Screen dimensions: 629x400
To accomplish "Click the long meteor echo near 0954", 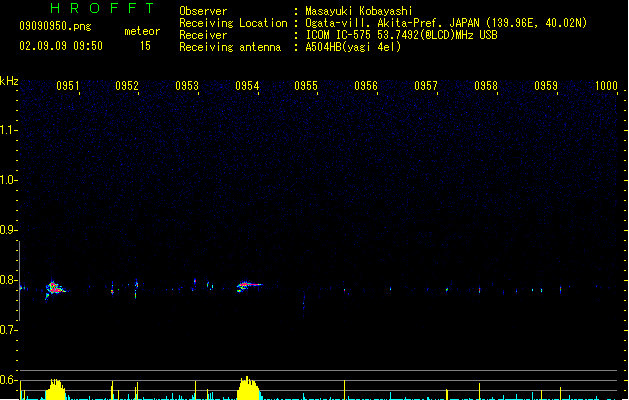I will click(x=249, y=286).
